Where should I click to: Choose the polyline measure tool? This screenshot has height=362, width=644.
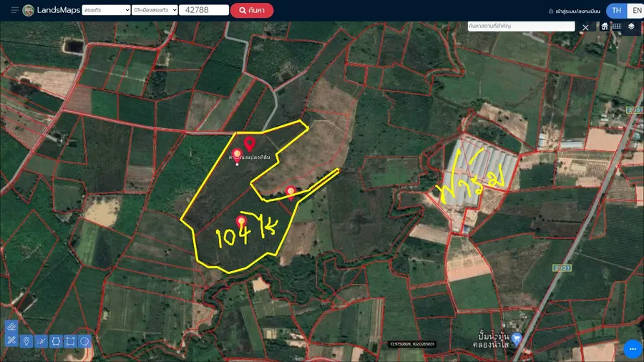coord(41,341)
